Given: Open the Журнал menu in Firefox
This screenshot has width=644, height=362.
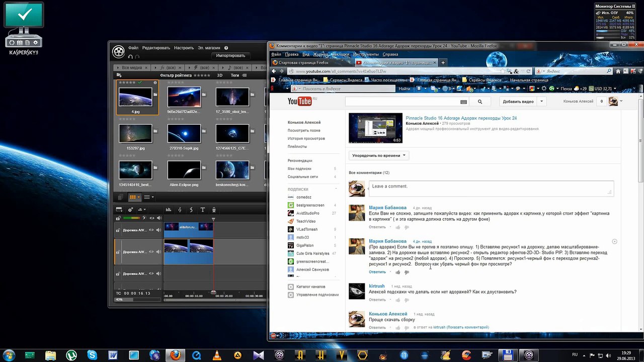Looking at the screenshot, I should click(x=320, y=54).
